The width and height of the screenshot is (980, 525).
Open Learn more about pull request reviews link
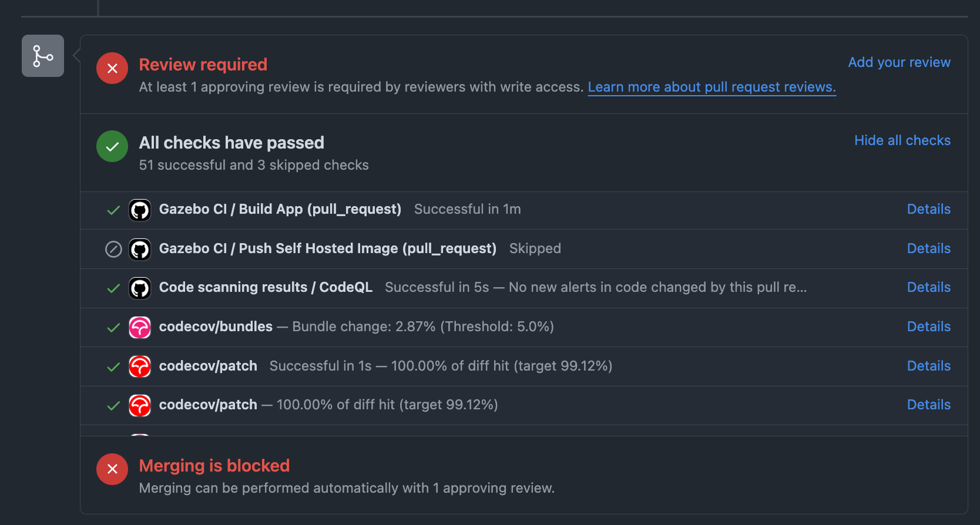pos(711,87)
